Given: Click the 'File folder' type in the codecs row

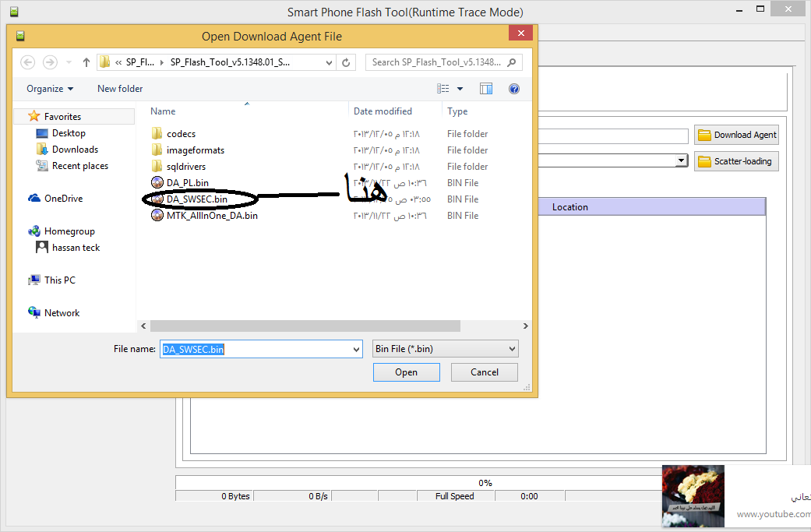Looking at the screenshot, I should [467, 134].
